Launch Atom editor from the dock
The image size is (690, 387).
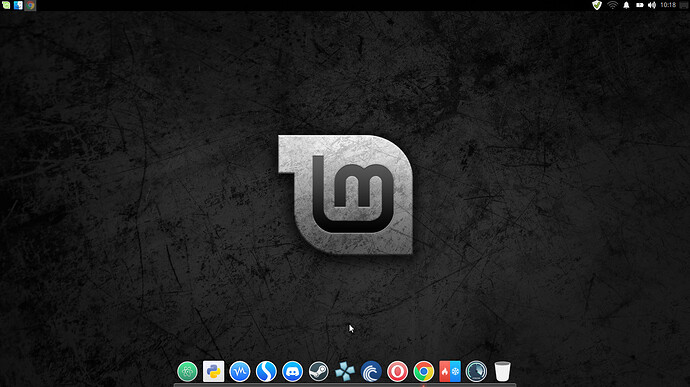pyautogui.click(x=187, y=372)
